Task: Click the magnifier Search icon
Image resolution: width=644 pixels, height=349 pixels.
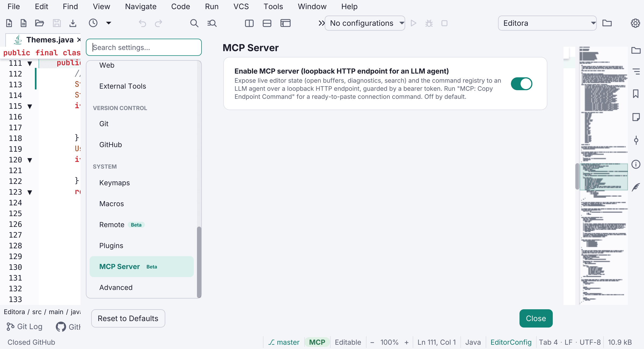Action: [x=194, y=23]
